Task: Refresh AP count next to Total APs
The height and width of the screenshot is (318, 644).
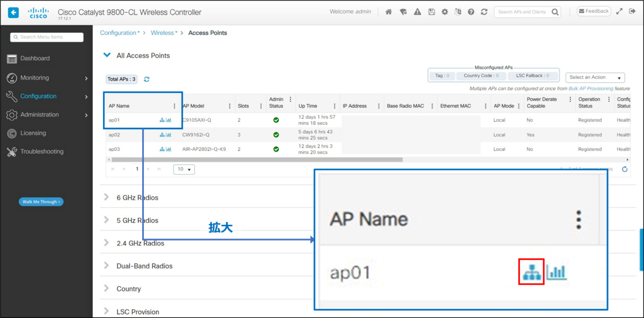Action: pos(147,79)
